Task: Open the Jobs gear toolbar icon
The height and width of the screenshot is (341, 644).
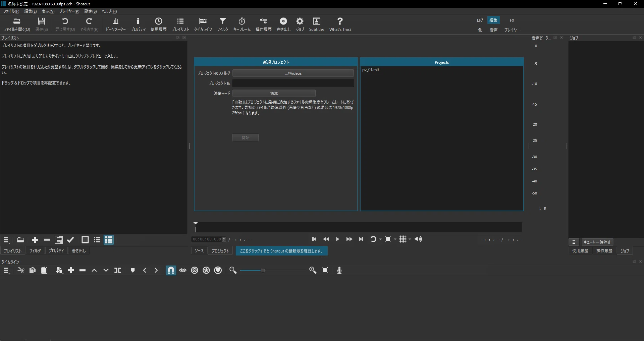Action: pos(300,24)
